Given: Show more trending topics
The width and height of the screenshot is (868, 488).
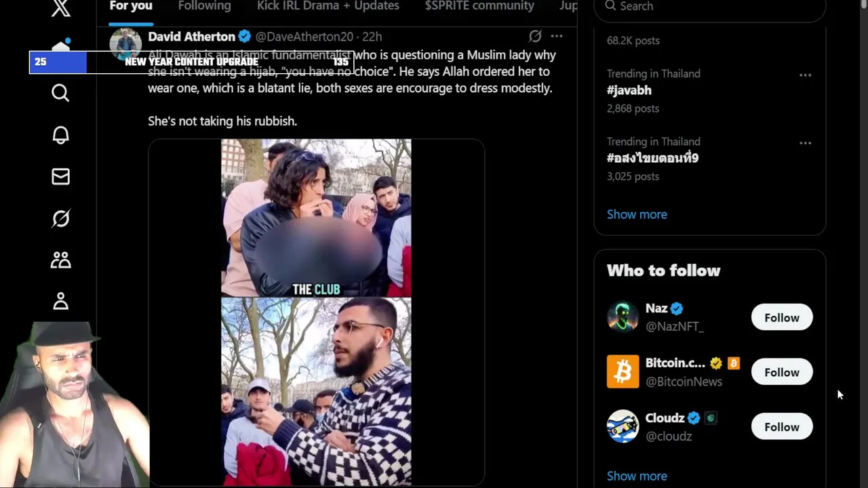Looking at the screenshot, I should [637, 214].
